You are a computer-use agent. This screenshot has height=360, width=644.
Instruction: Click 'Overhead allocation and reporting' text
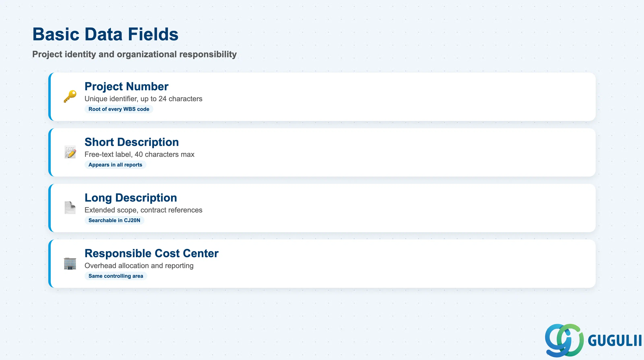[x=139, y=265]
